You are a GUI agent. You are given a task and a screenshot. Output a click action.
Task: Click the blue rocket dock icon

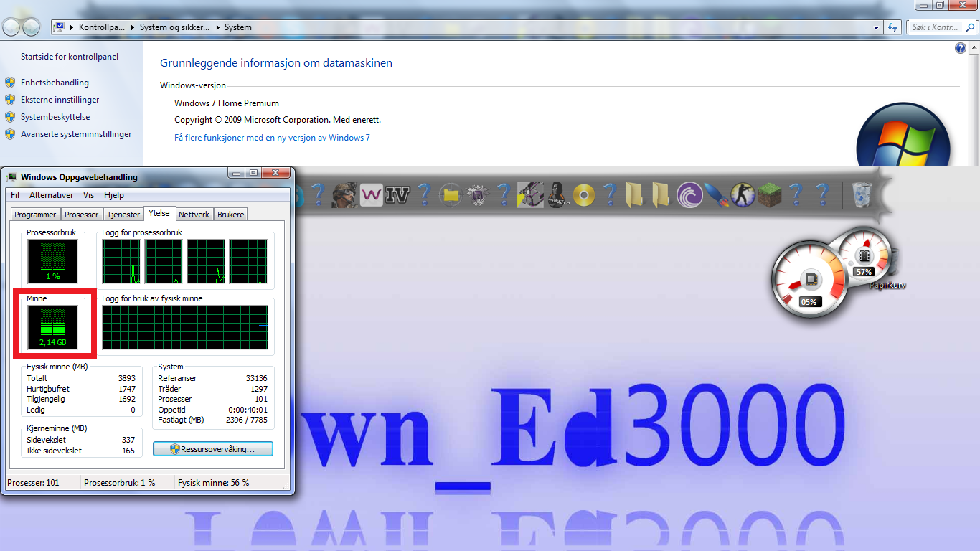point(716,194)
